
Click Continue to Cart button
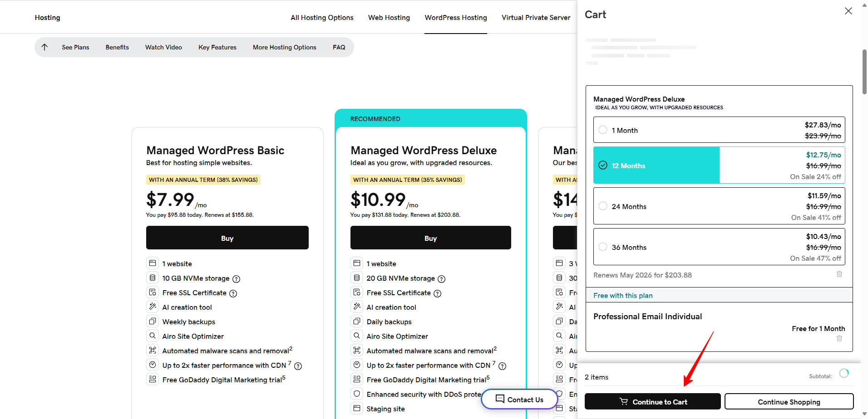653,402
